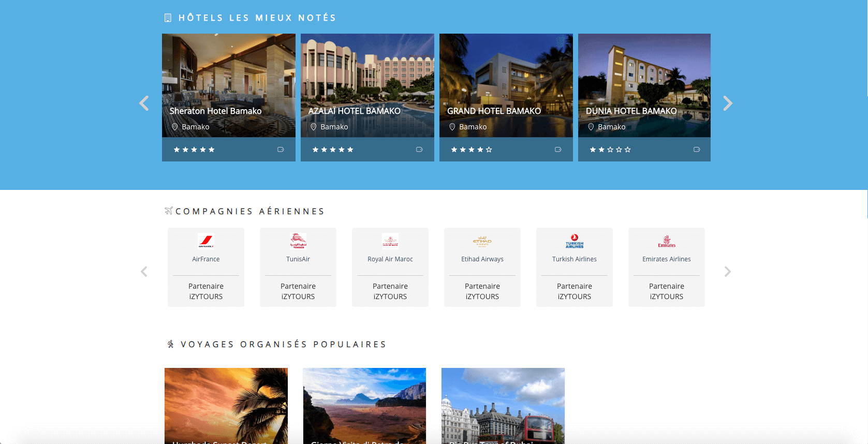The height and width of the screenshot is (444, 868).
Task: Click the Turkish Airlines logo
Action: [x=574, y=241]
